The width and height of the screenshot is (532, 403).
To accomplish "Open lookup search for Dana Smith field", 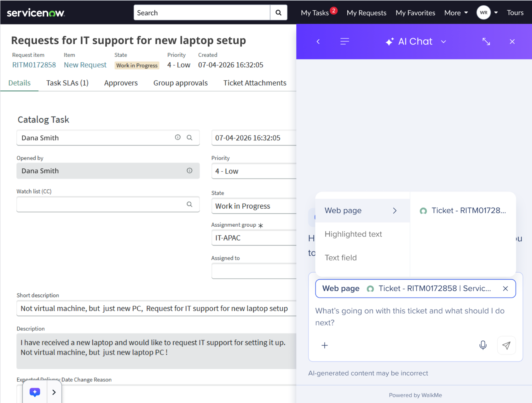I will tap(189, 138).
